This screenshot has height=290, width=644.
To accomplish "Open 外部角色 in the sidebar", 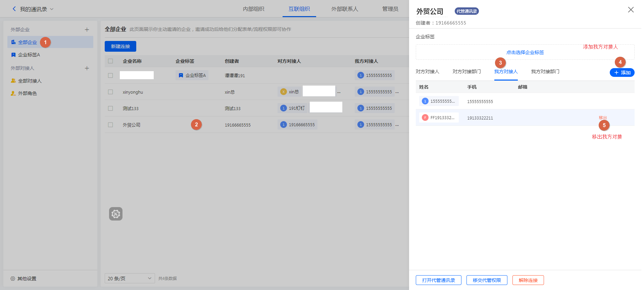I will (27, 93).
